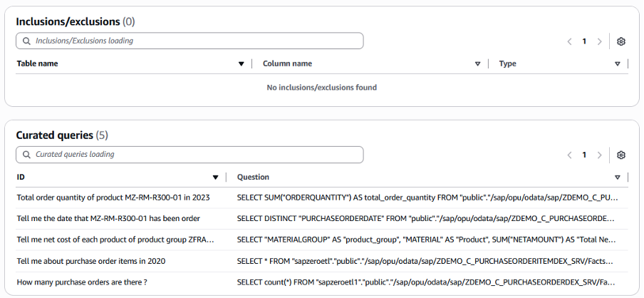Screen dimensions: 644x298
Task: Sort Curated queries by Question arrow
Action: [617, 178]
